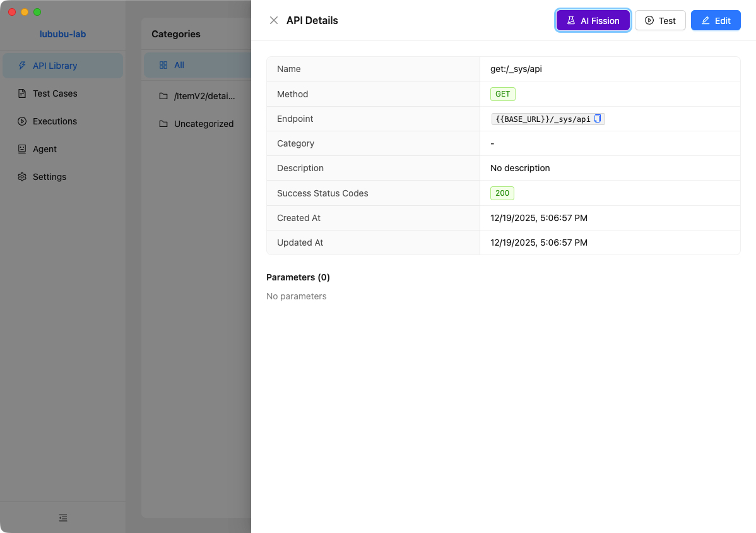Click the GET method tag
The image size is (756, 533).
[x=502, y=94]
